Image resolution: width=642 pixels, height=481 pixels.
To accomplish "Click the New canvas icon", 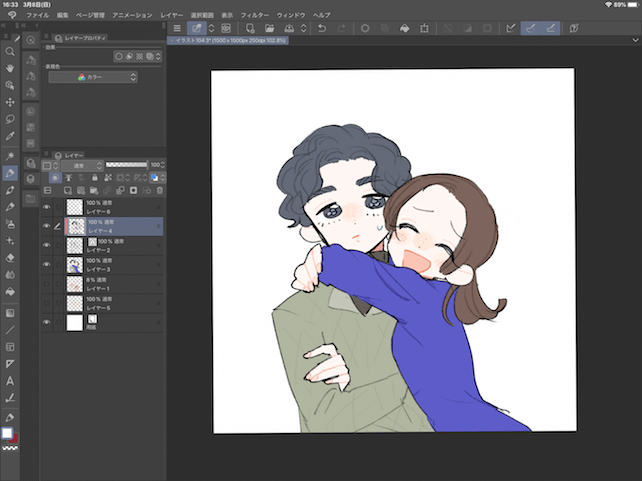I will tap(250, 28).
